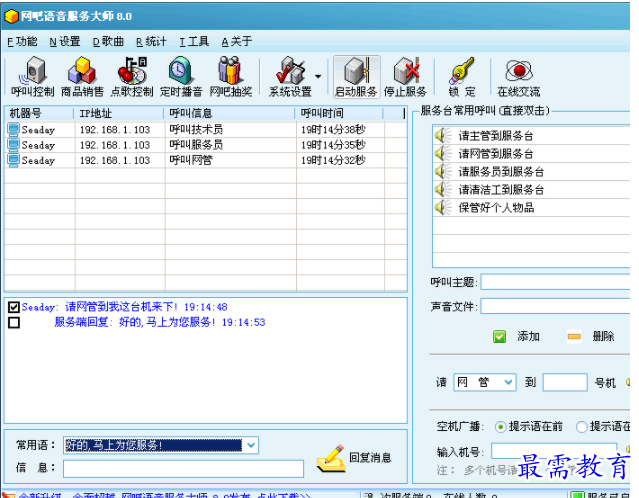
Task: Click the 信息 message input field
Action: [x=183, y=469]
